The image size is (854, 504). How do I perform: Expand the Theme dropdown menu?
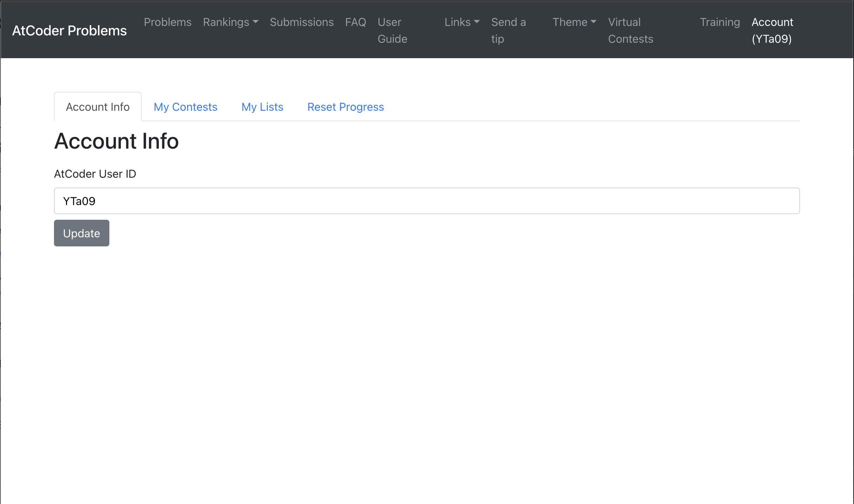pos(574,22)
